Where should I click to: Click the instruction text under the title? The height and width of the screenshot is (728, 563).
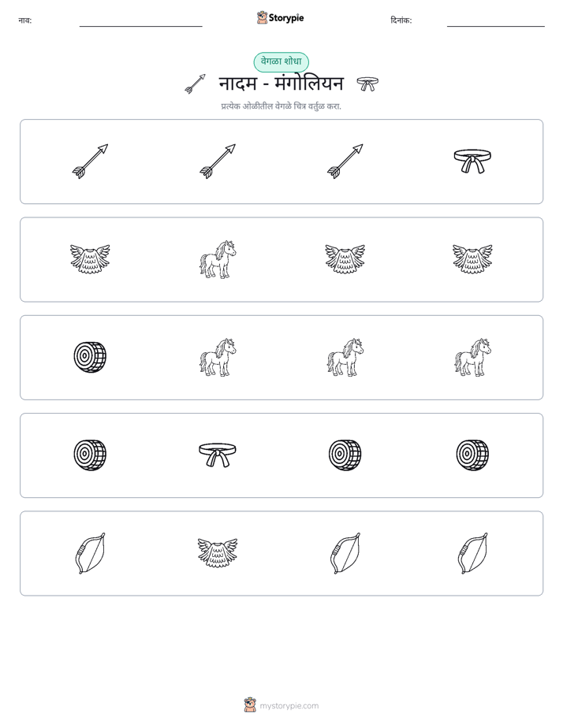pyautogui.click(x=281, y=106)
